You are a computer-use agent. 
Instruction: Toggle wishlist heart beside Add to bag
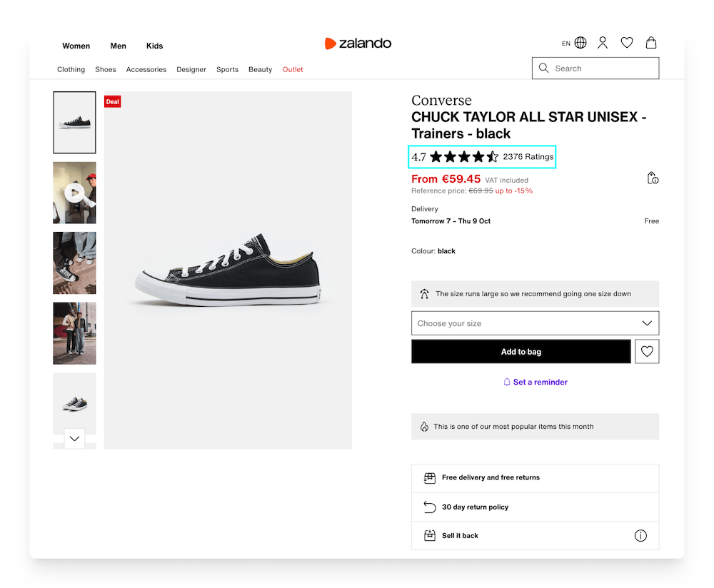pyautogui.click(x=647, y=352)
